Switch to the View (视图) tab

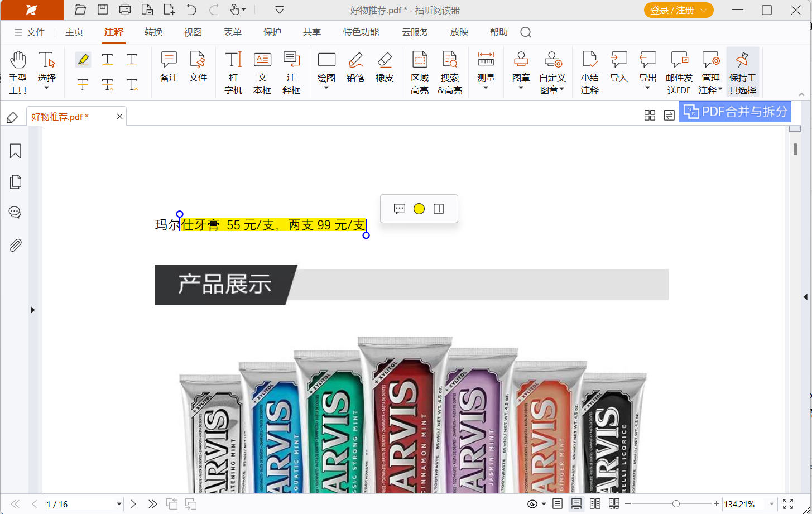point(193,32)
